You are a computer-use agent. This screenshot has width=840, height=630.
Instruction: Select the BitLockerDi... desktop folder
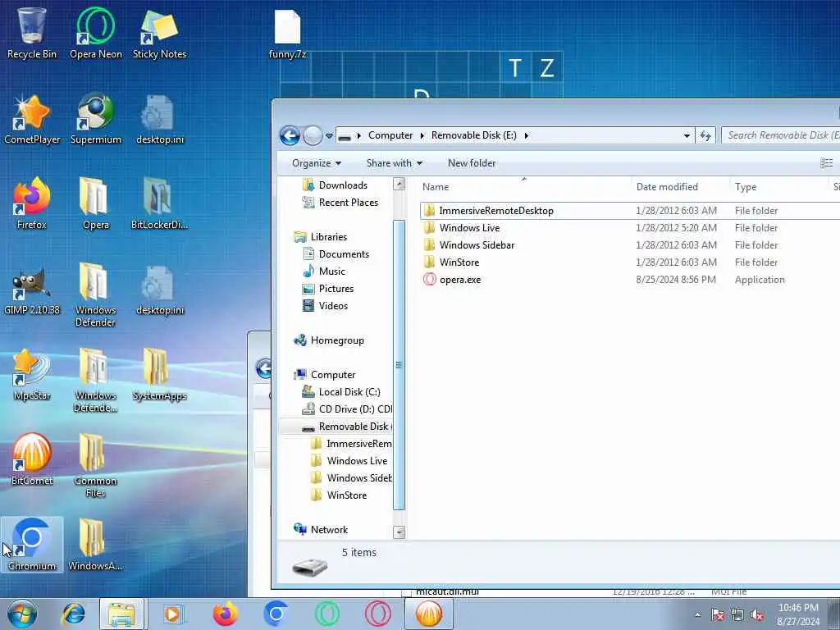[160, 204]
